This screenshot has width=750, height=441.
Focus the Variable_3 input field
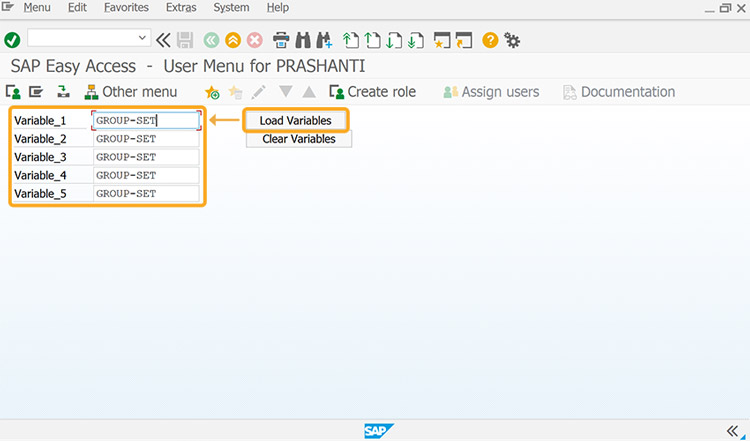click(x=146, y=157)
